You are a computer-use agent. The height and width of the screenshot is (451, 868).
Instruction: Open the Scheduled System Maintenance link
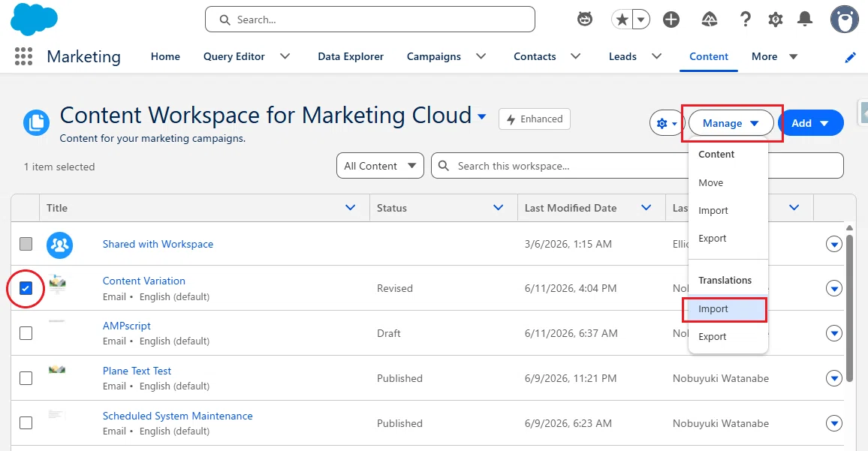click(178, 416)
